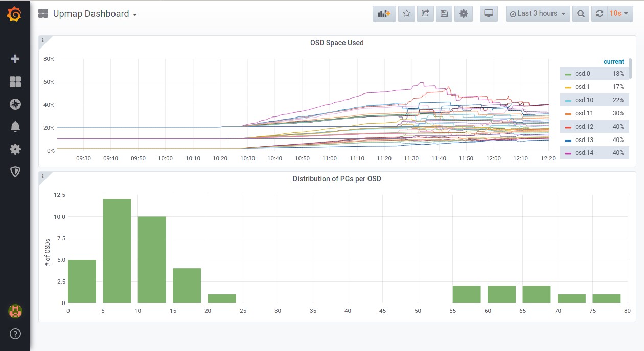Click the histogram bar at 55-60
The height and width of the screenshot is (351, 644).
pos(467,294)
